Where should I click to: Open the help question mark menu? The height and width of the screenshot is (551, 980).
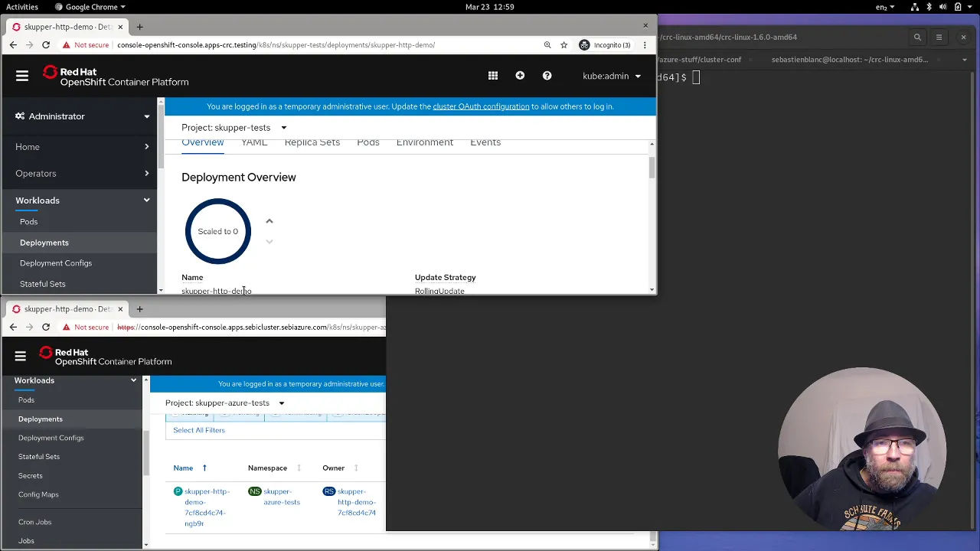(547, 75)
